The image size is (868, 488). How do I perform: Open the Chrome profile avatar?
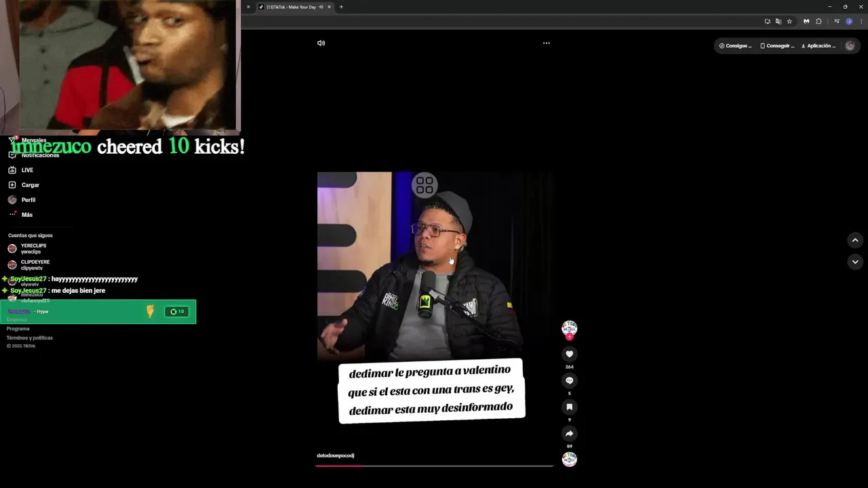[x=849, y=22]
